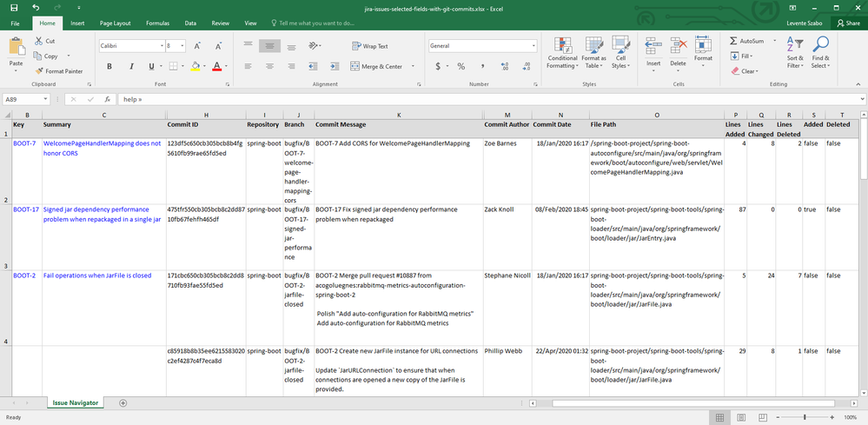868x425 pixels.
Task: Adjust the zoom slider in status bar
Action: 805,417
